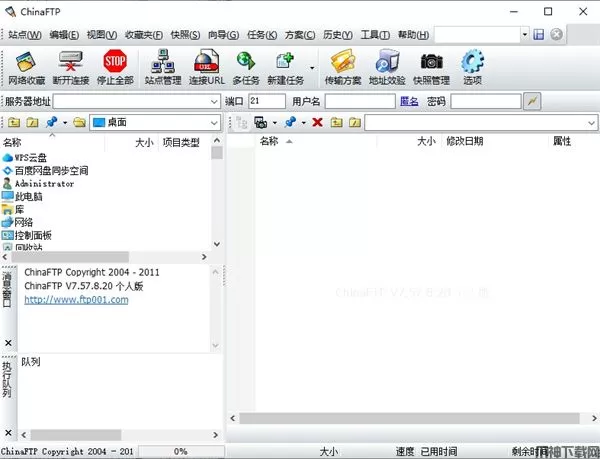Open the 方案(C) menu
Viewport: 600px width, 459px height.
click(x=300, y=35)
